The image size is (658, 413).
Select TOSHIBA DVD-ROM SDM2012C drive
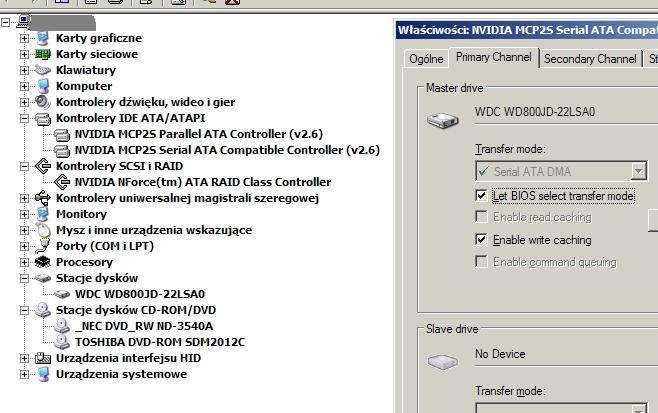click(160, 342)
